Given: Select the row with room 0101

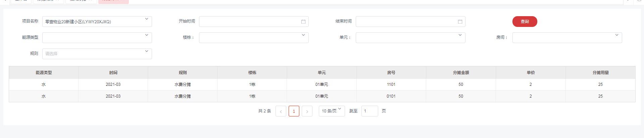Looking at the screenshot, I should [x=391, y=96].
